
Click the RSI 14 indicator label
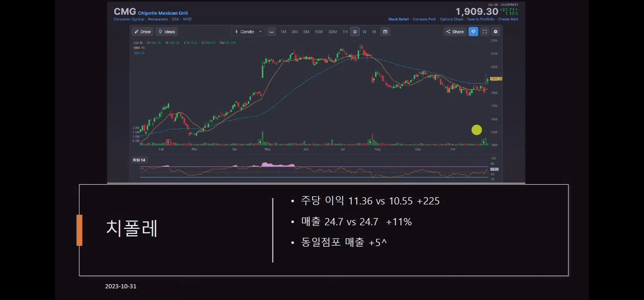pos(139,160)
